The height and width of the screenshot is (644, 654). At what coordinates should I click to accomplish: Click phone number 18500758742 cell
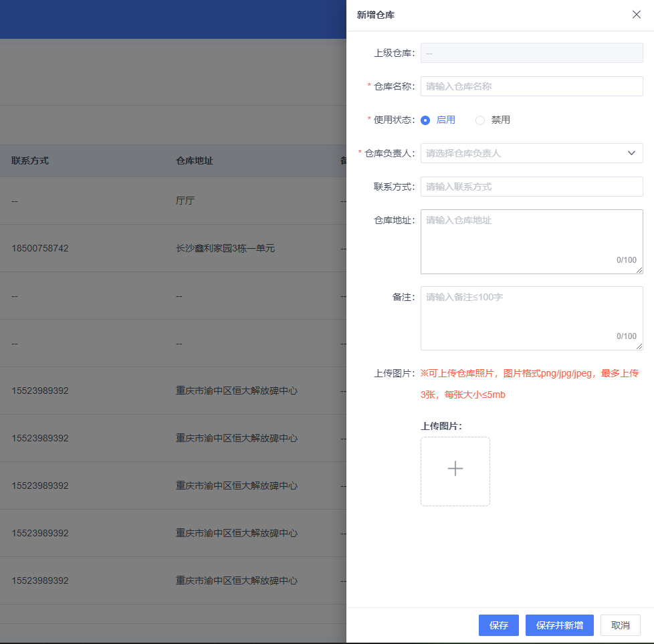(x=40, y=248)
